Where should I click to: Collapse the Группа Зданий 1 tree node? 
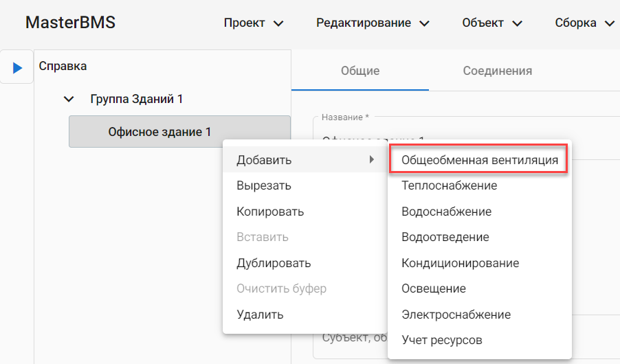(68, 100)
